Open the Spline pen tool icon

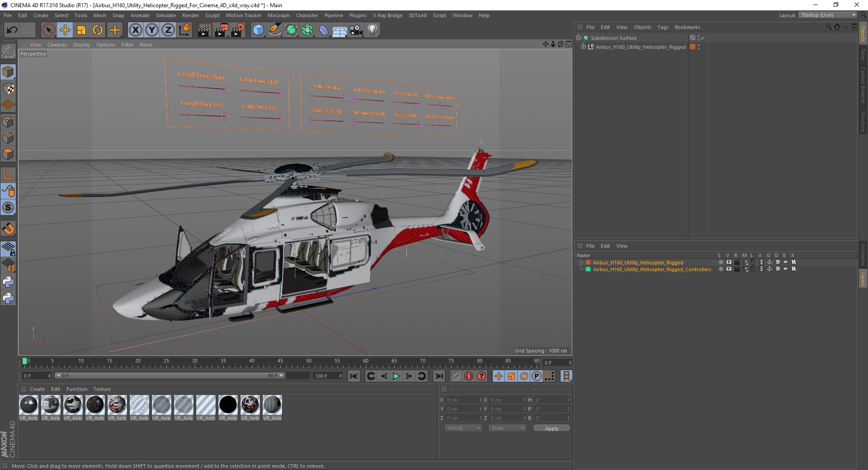[275, 30]
